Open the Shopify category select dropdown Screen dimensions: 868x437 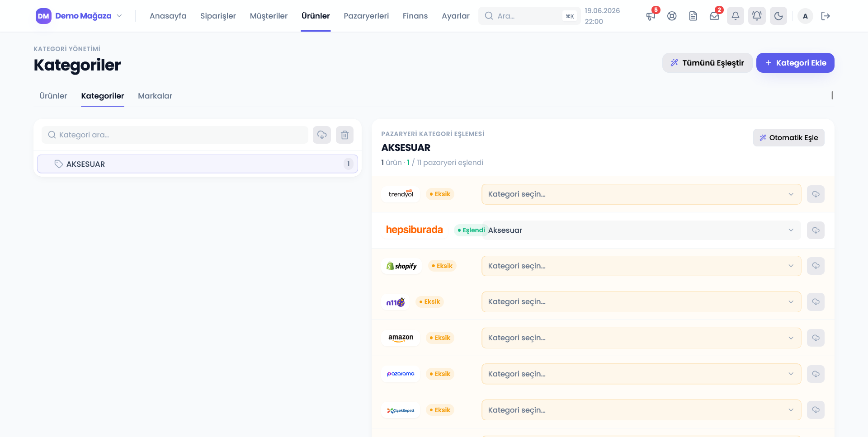tap(641, 266)
